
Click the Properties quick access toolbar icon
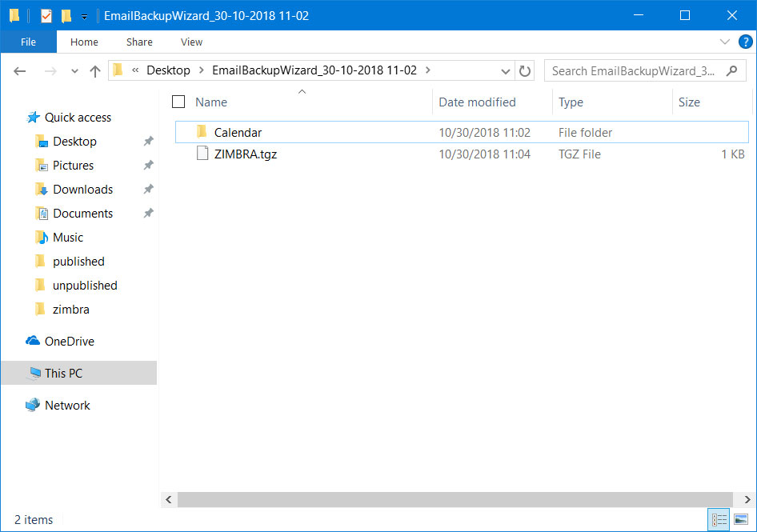46,16
